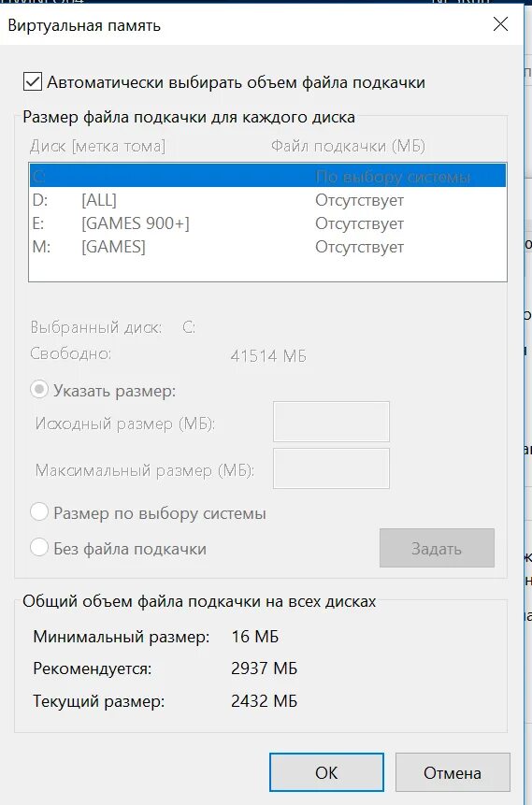Click the Минимальный размер 16 МБ value
Screen dimensions: 532x805
[x=254, y=637]
